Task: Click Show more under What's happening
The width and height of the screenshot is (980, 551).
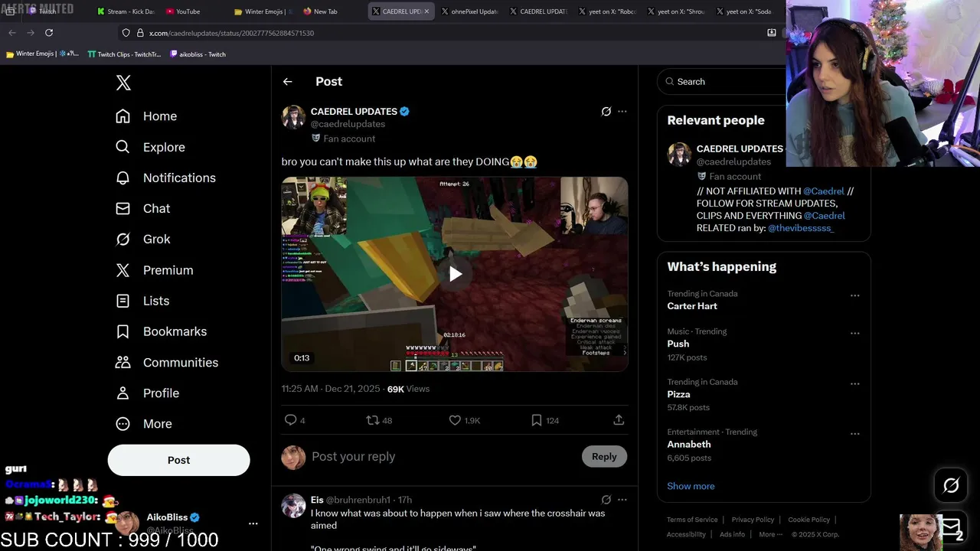Action: click(691, 486)
